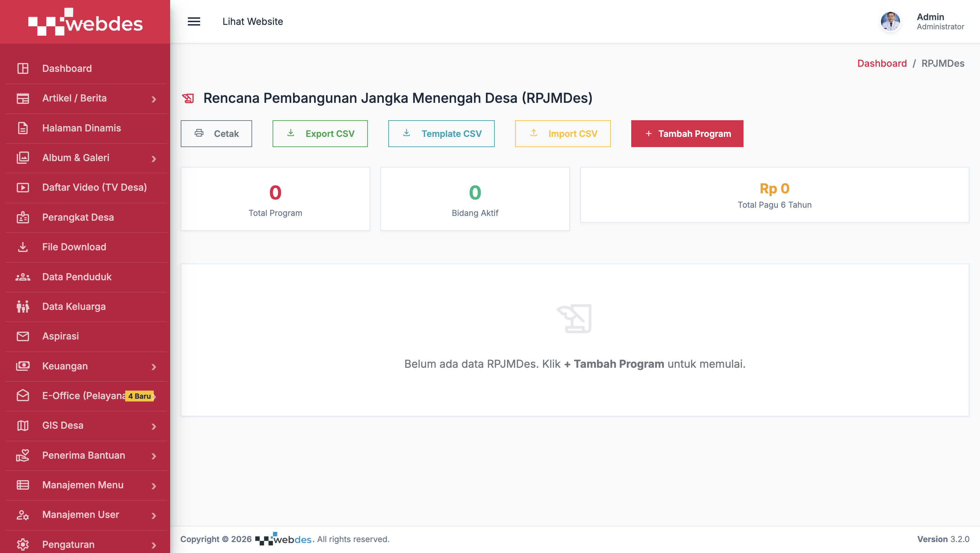The image size is (980, 553).
Task: Click the Aspirasi envelope icon
Action: (23, 336)
